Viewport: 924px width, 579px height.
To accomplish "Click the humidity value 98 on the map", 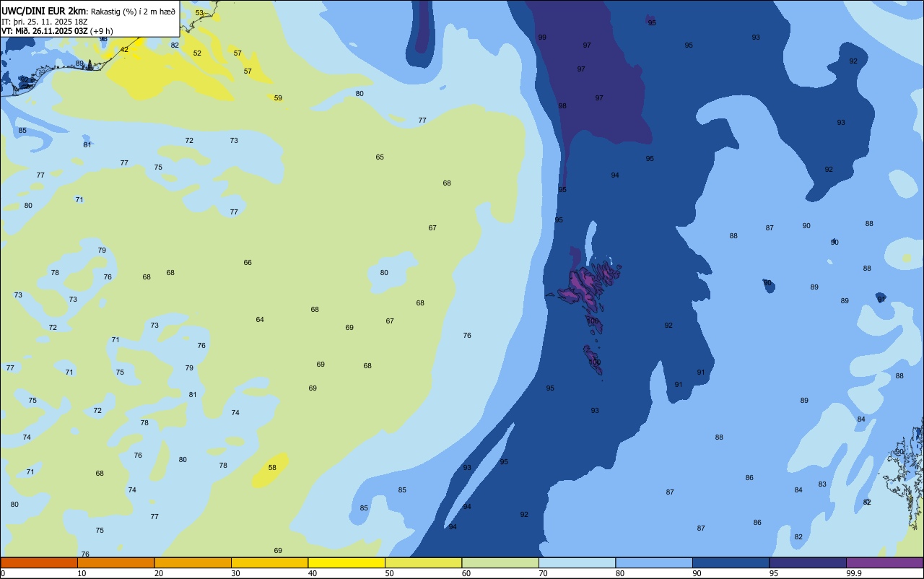I will click(x=562, y=106).
